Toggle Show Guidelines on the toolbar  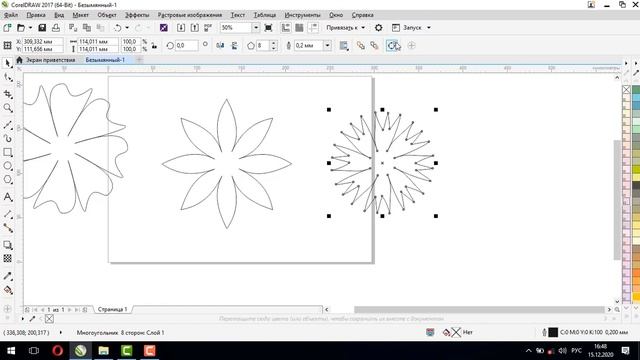click(313, 28)
